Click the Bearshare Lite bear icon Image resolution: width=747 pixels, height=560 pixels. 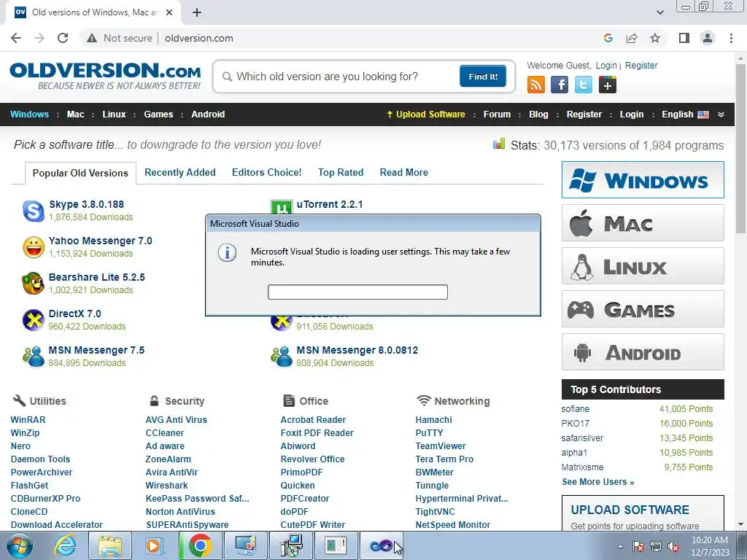click(x=34, y=284)
